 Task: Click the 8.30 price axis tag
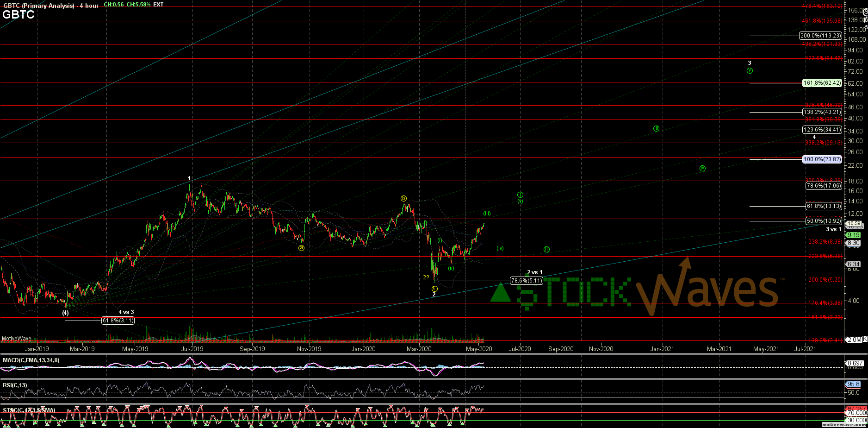tap(853, 243)
